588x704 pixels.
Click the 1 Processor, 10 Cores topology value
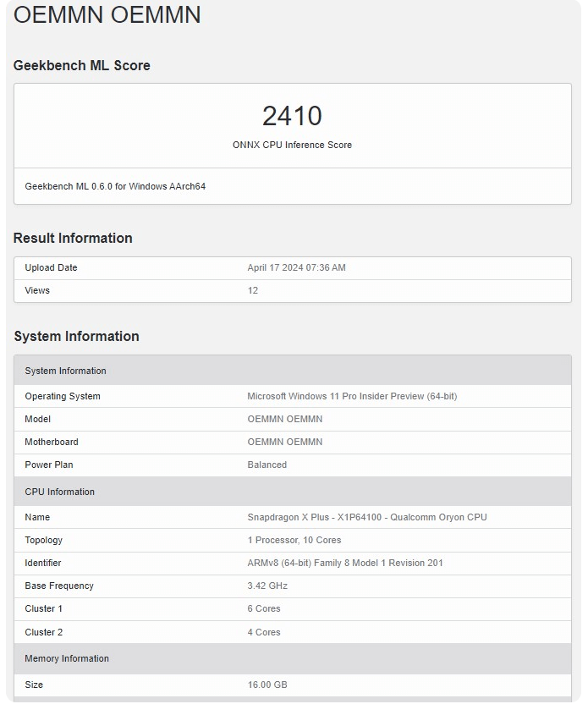point(294,540)
